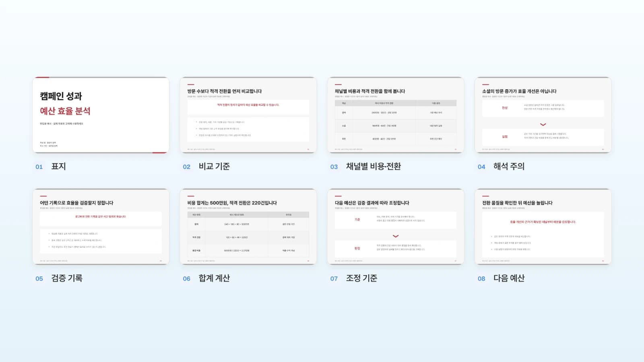644x362 pixels.
Task: Click the heading 비용 합계는 500만원, 적격 전환은 220건입니다
Action: coord(232,203)
